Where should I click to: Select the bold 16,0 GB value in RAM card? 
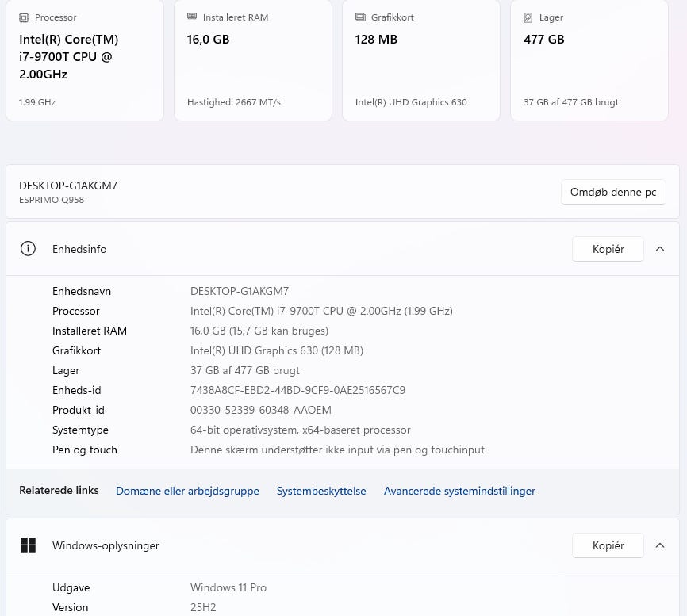pos(208,40)
